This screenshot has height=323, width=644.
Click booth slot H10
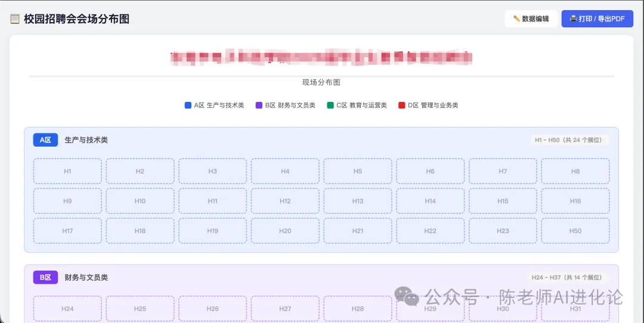pos(140,201)
